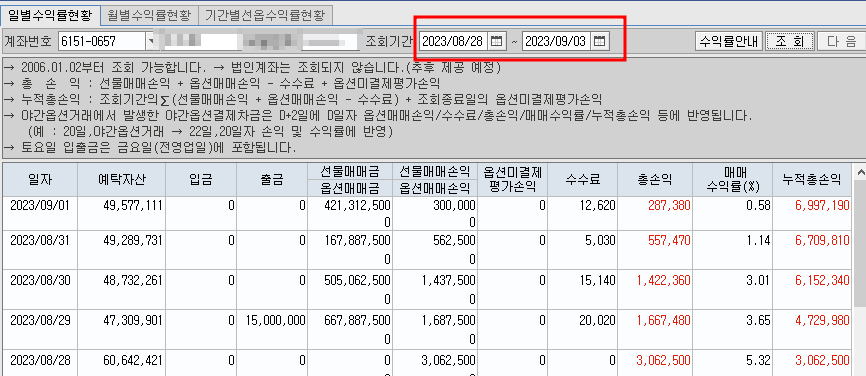Click futures trade amount 667,887,500
Viewport: 866px width, 376px height.
357,320
